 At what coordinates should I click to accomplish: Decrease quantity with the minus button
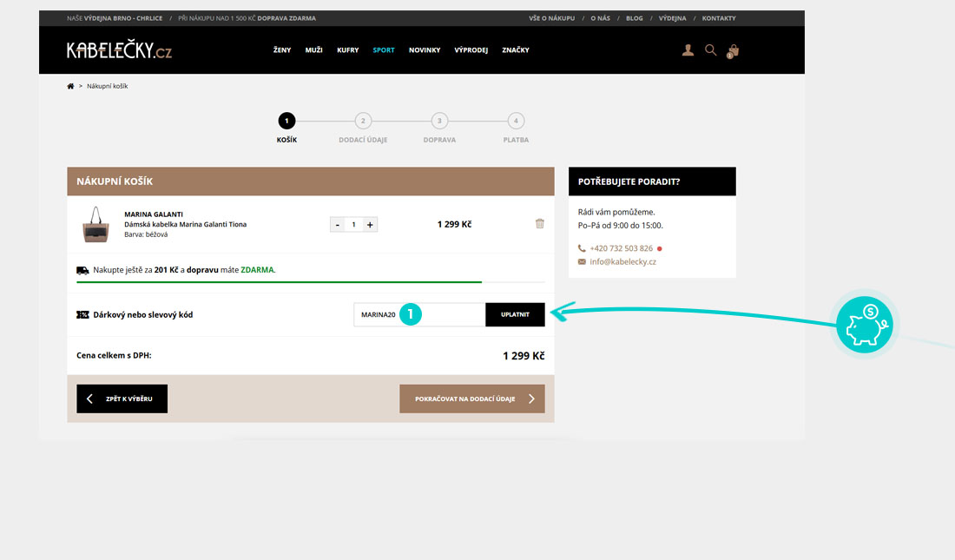coord(338,225)
